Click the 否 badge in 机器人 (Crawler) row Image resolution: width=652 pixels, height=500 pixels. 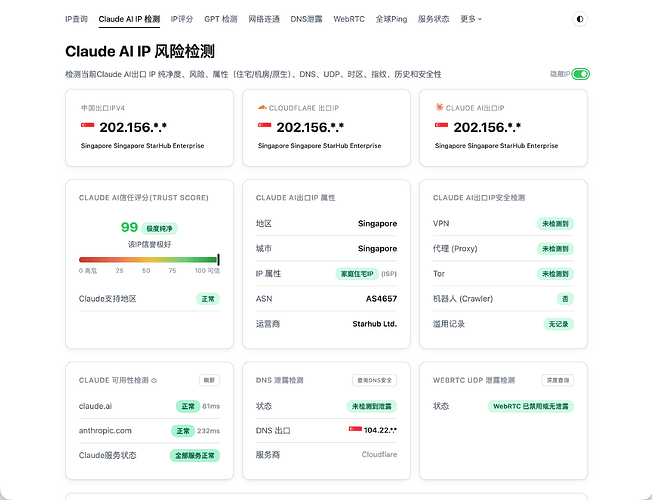[565, 299]
